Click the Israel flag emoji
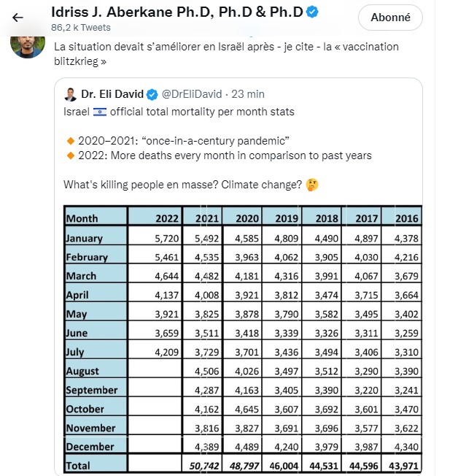450x476 pixels. click(98, 112)
